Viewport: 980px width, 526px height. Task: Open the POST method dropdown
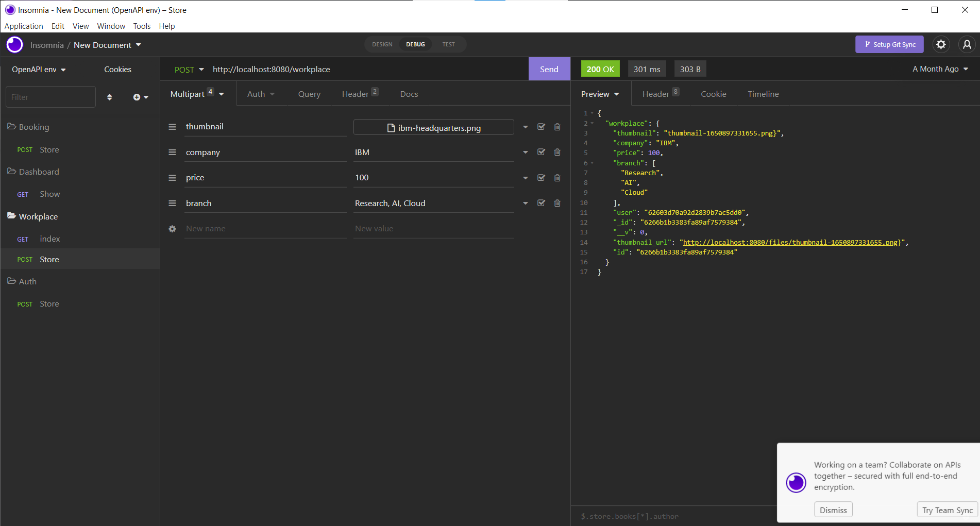coord(189,70)
